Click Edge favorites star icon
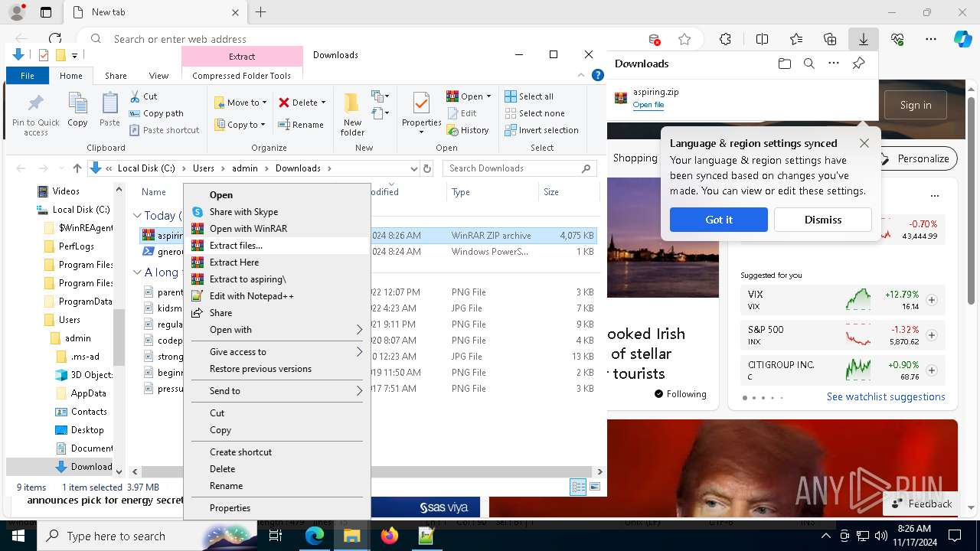The width and height of the screenshot is (980, 551). point(684,39)
